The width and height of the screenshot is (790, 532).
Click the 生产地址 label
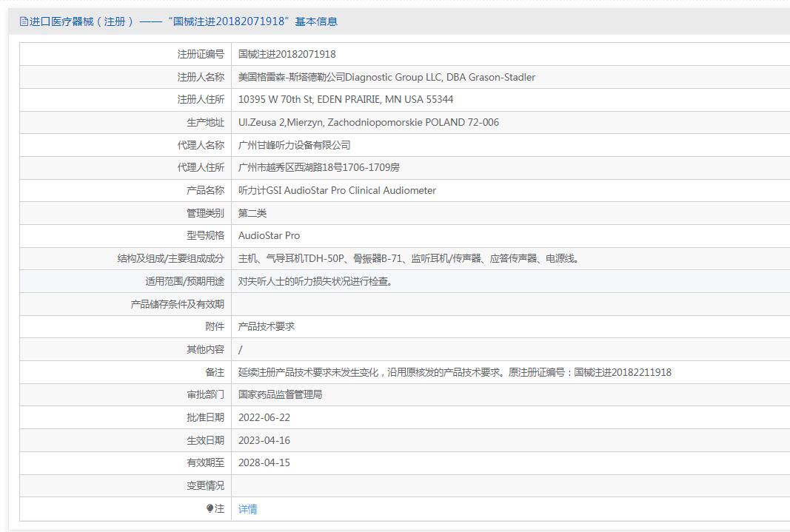coord(206,122)
